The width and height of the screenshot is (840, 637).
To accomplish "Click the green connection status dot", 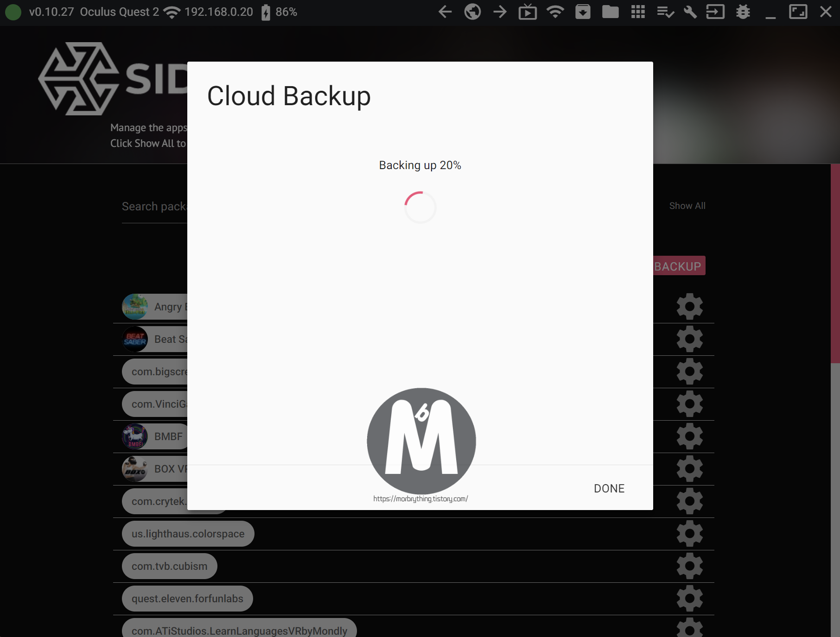I will tap(13, 12).
